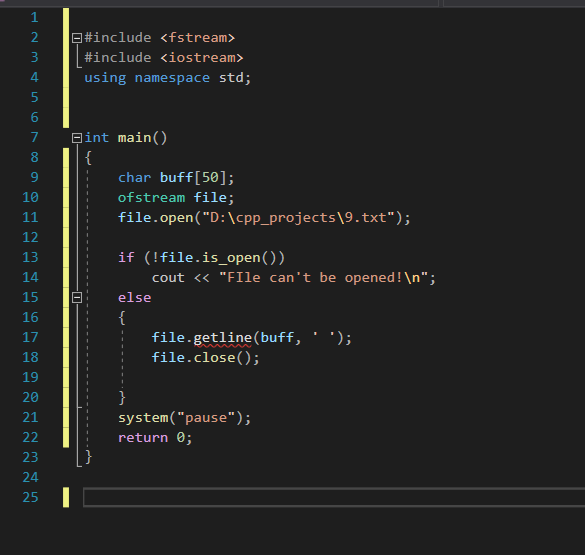Click the 'main' function name
This screenshot has height=555, width=585.
pos(135,138)
